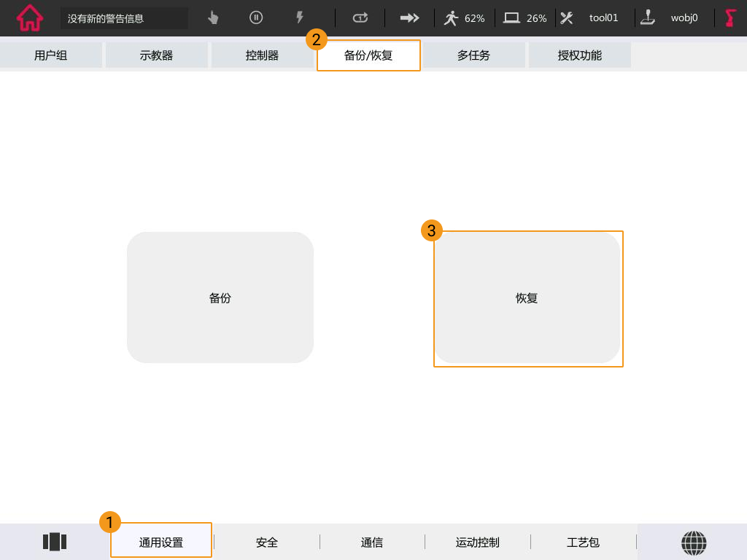Screen dimensions: 747x560
Task: Switch to the 示教器 tab
Action: coord(156,55)
